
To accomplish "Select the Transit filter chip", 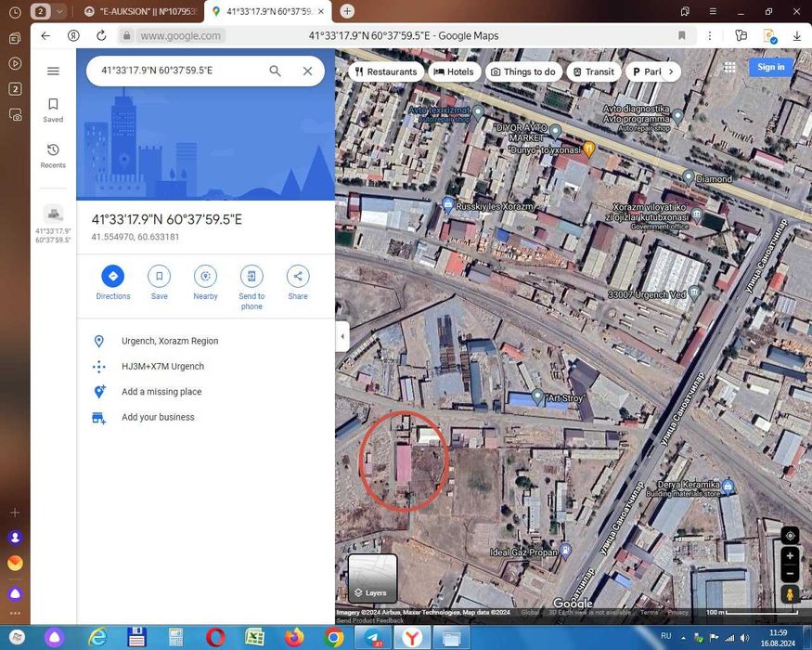I will click(594, 72).
